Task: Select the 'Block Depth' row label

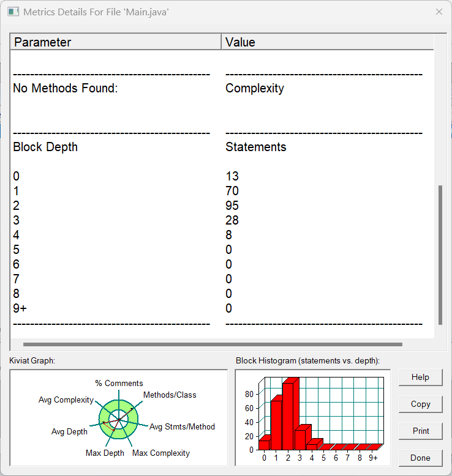Action: pos(45,147)
